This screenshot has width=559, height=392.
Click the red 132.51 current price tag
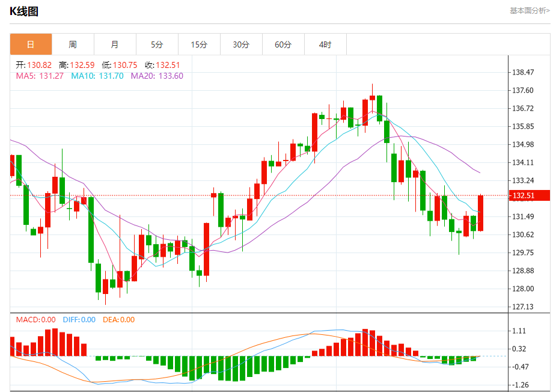pos(529,195)
